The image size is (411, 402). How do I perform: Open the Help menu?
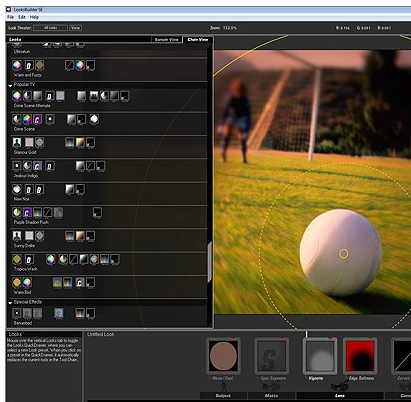pyautogui.click(x=34, y=17)
